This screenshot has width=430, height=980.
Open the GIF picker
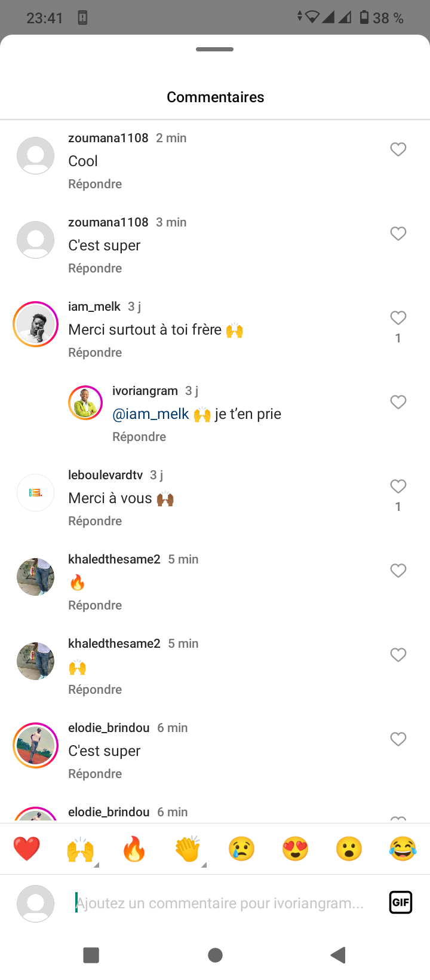(x=401, y=902)
